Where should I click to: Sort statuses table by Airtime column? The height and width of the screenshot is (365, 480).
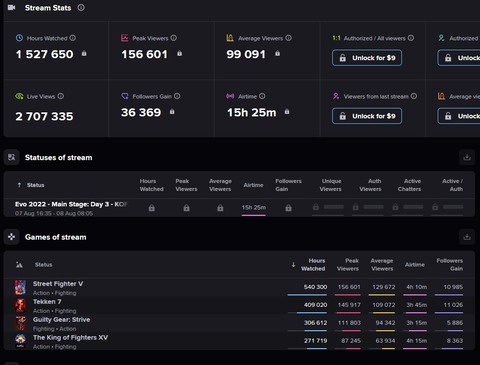point(253,185)
